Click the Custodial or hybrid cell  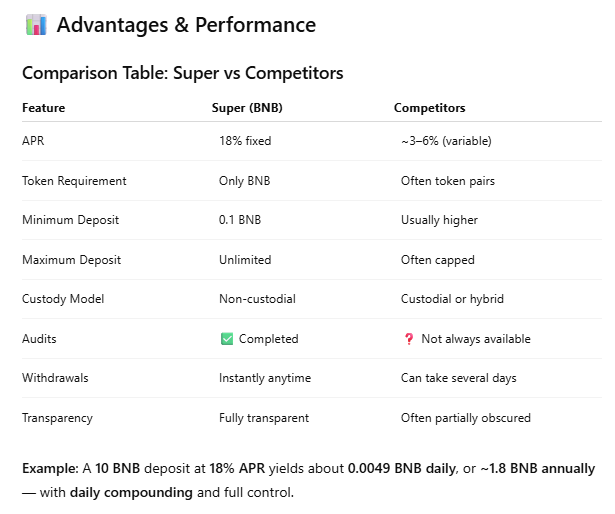click(452, 299)
